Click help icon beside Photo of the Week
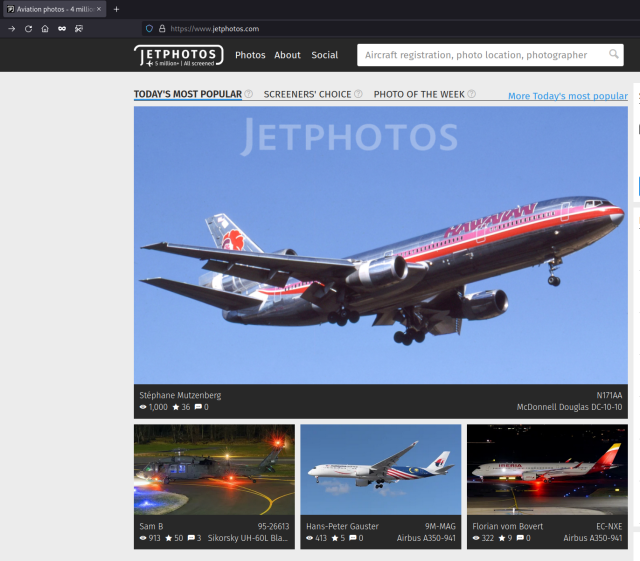 (x=471, y=94)
